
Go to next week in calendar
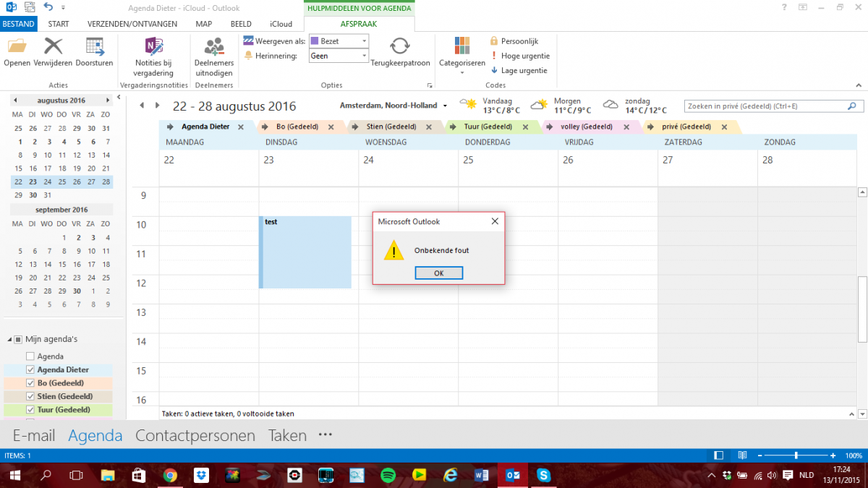pos(158,106)
